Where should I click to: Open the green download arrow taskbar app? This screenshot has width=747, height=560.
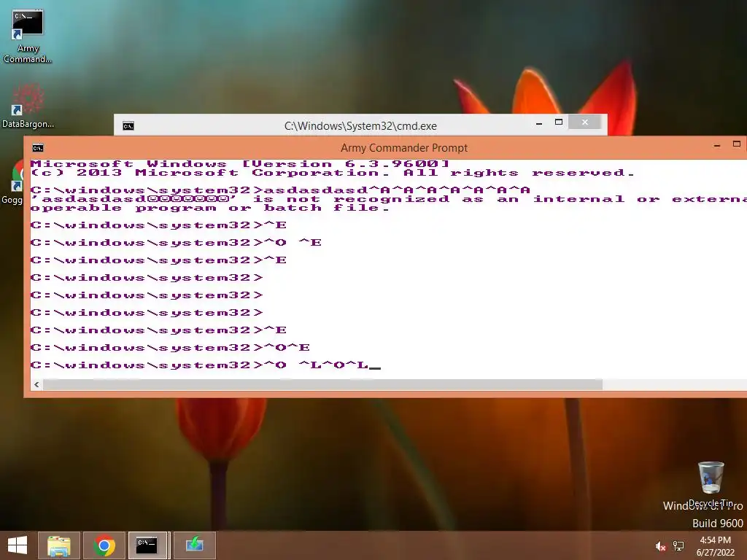click(x=194, y=545)
